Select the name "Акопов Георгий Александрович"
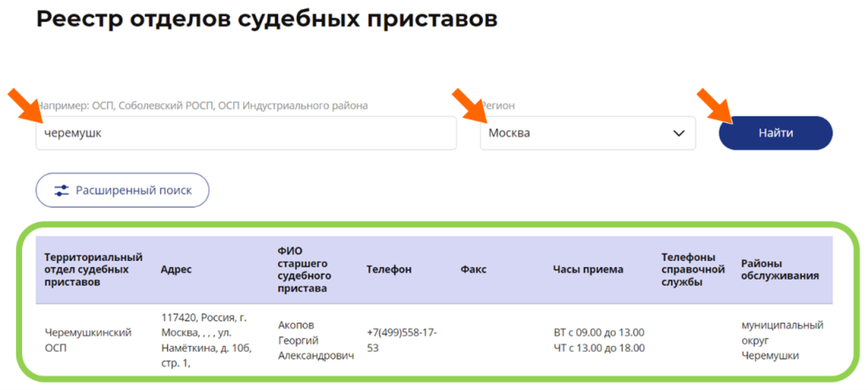This screenshot has width=868, height=390. (315, 341)
